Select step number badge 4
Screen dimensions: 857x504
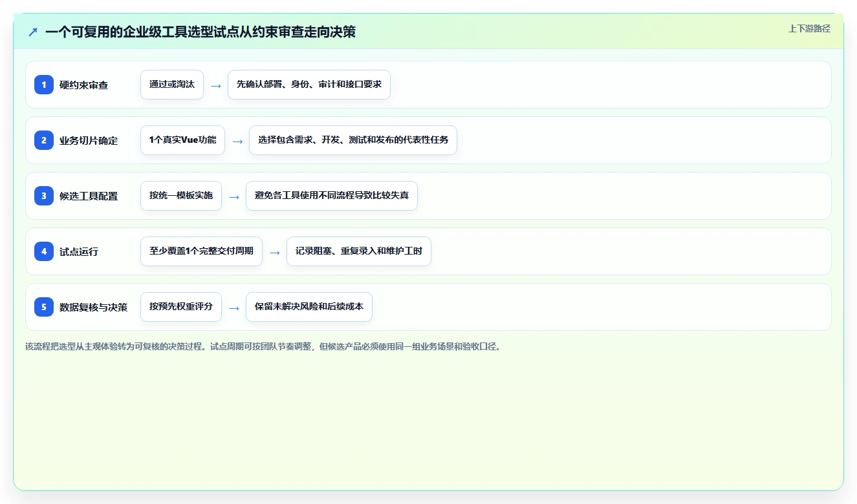44,251
